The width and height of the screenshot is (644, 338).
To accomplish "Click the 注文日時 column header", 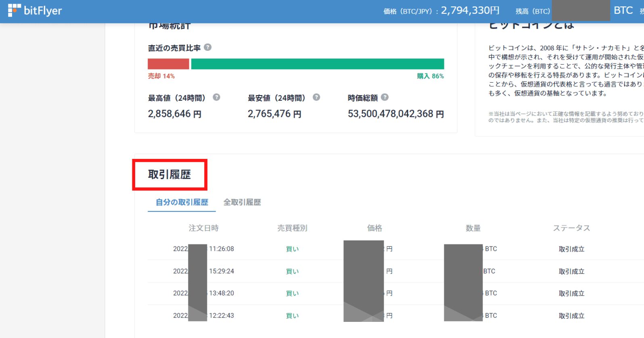I will pos(204,228).
